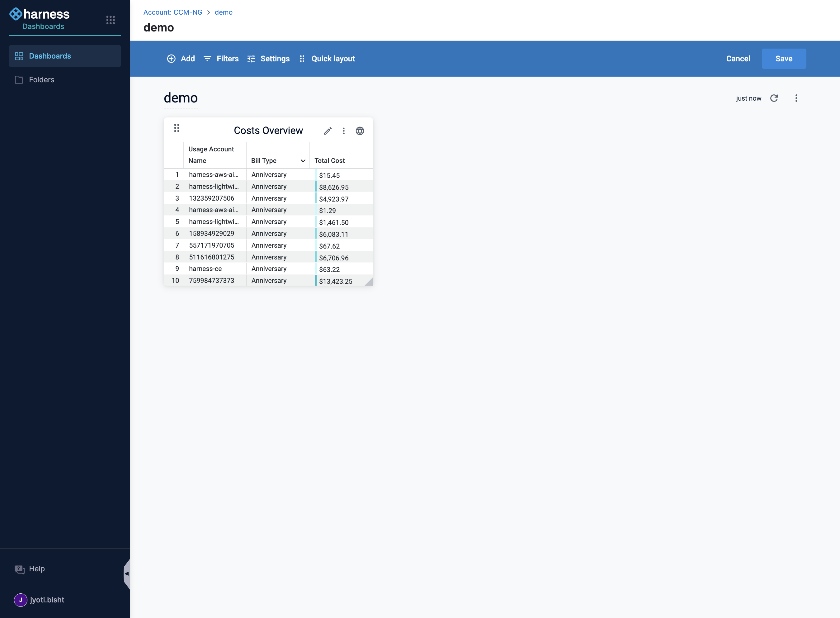Edit the Costs Overview tile title
The height and width of the screenshot is (618, 840).
click(x=268, y=131)
